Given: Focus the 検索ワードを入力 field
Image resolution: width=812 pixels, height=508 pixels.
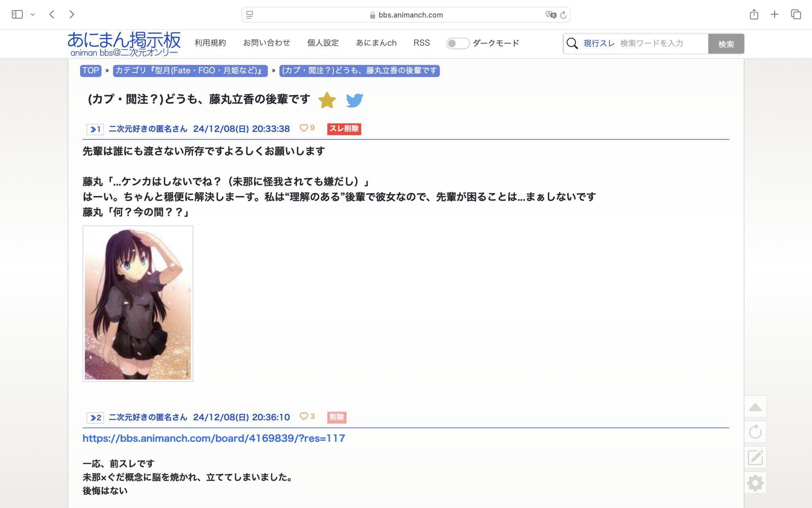Looking at the screenshot, I should tap(663, 43).
